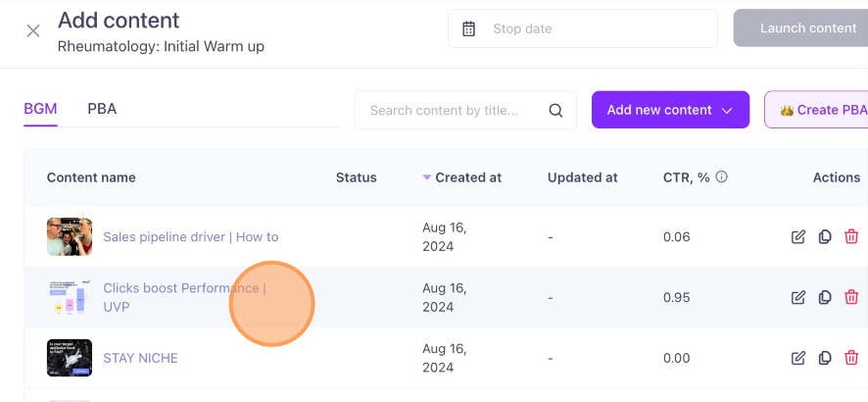Click the search magnifier icon

coord(555,110)
